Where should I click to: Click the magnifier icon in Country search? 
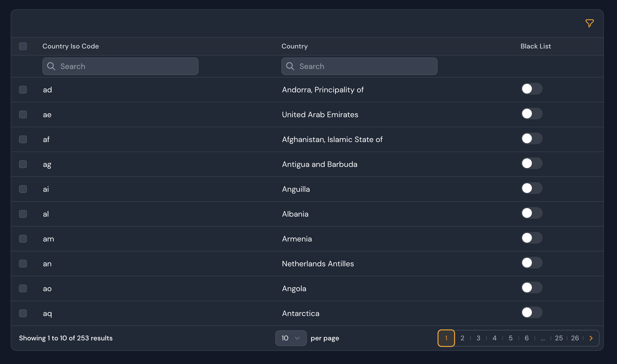(x=291, y=66)
